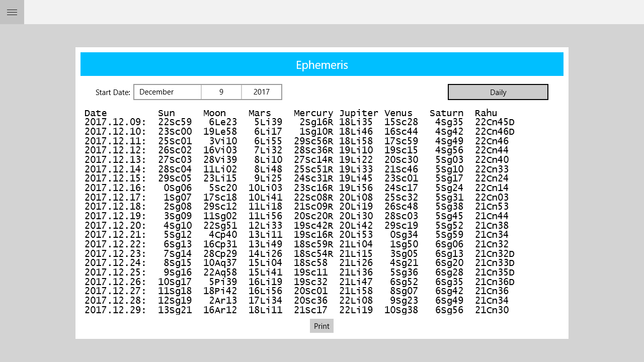
Task: Click the Mars column header
Action: pos(260,113)
